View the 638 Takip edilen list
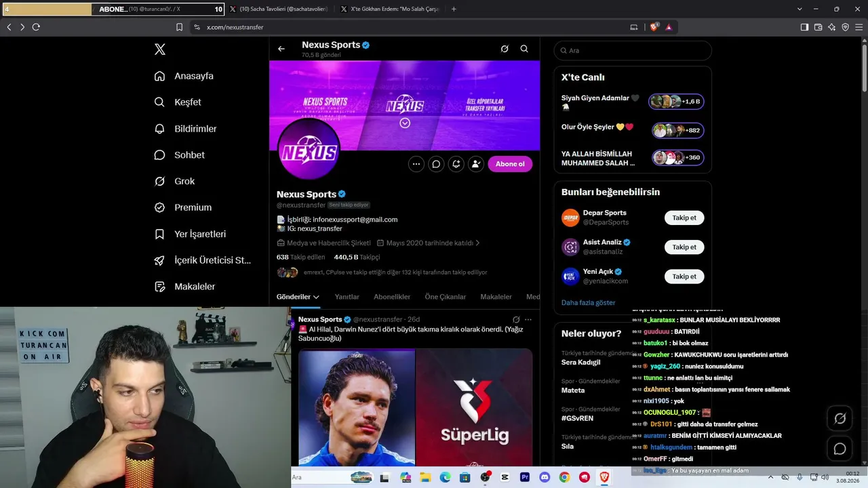This screenshot has width=868, height=488. click(301, 258)
